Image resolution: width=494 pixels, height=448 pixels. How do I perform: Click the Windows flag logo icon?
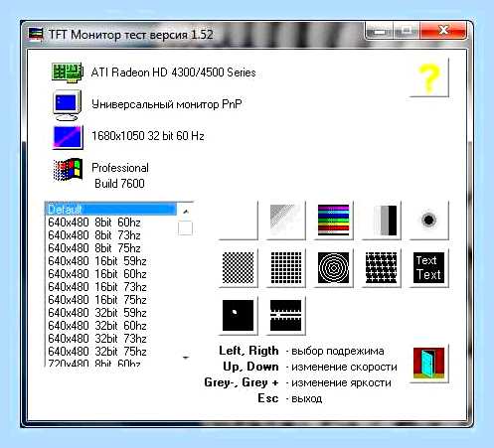tap(68, 170)
